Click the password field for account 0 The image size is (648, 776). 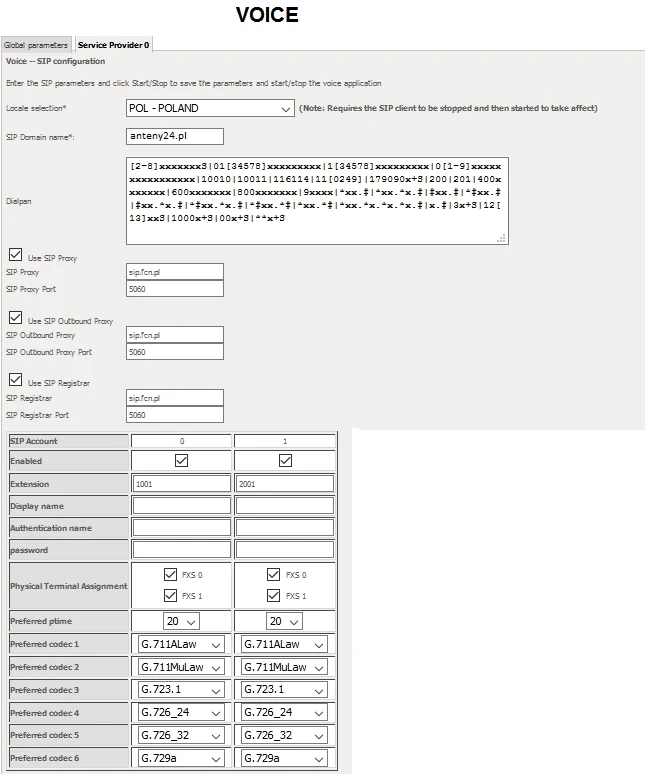181,550
